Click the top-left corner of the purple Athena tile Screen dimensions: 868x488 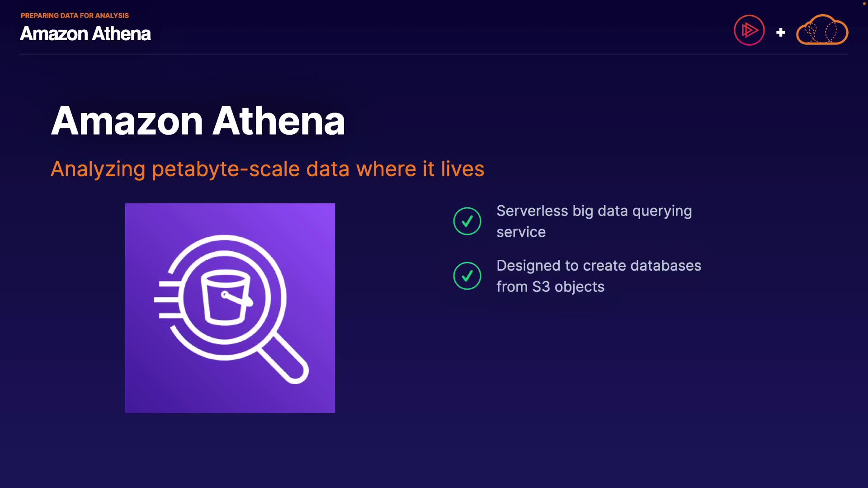coord(128,206)
